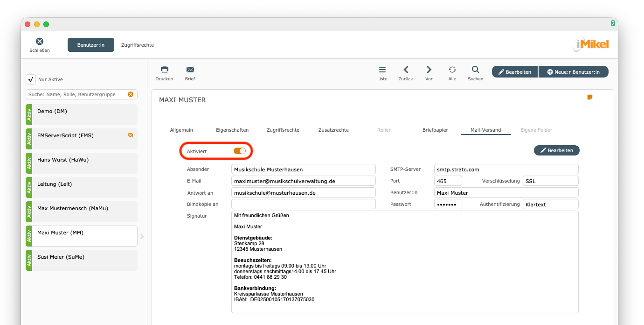644x325 pixels.
Task: Click the Schließen close icon
Action: [40, 42]
